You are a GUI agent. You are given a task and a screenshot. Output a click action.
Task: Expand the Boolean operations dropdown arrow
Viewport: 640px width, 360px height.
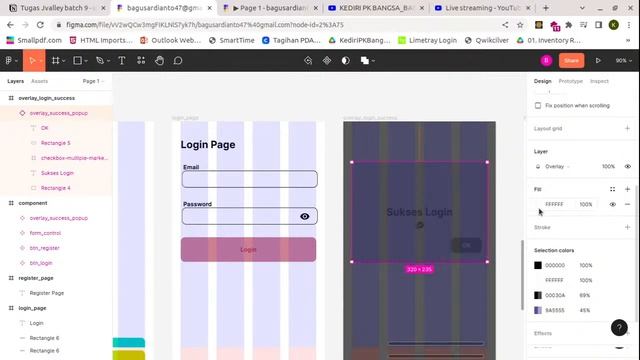[x=373, y=61]
